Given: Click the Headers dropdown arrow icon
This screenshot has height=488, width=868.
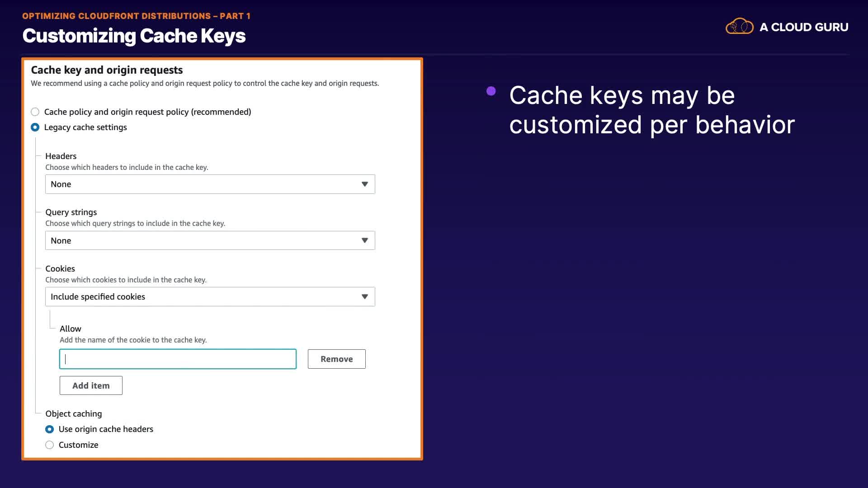Looking at the screenshot, I should coord(364,184).
